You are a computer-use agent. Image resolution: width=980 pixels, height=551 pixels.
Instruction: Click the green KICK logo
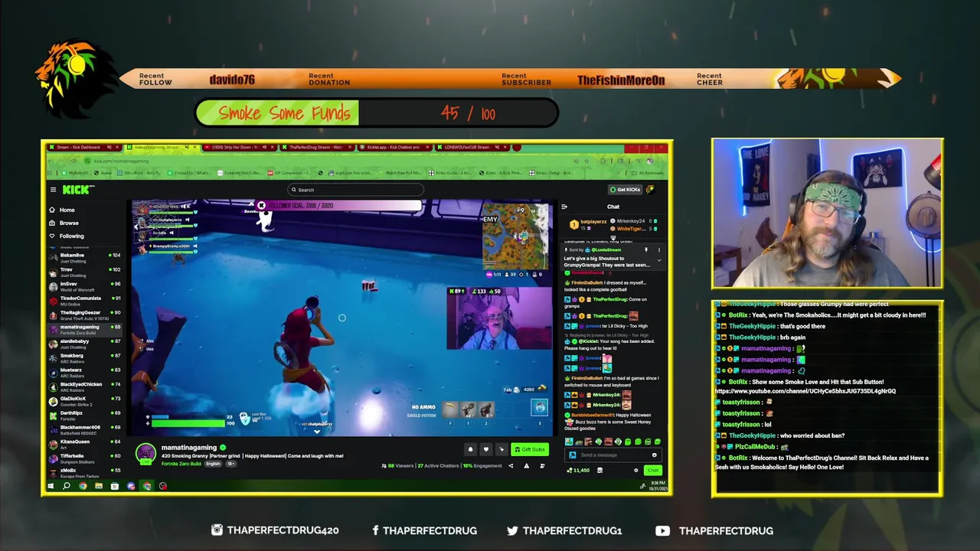tap(78, 190)
